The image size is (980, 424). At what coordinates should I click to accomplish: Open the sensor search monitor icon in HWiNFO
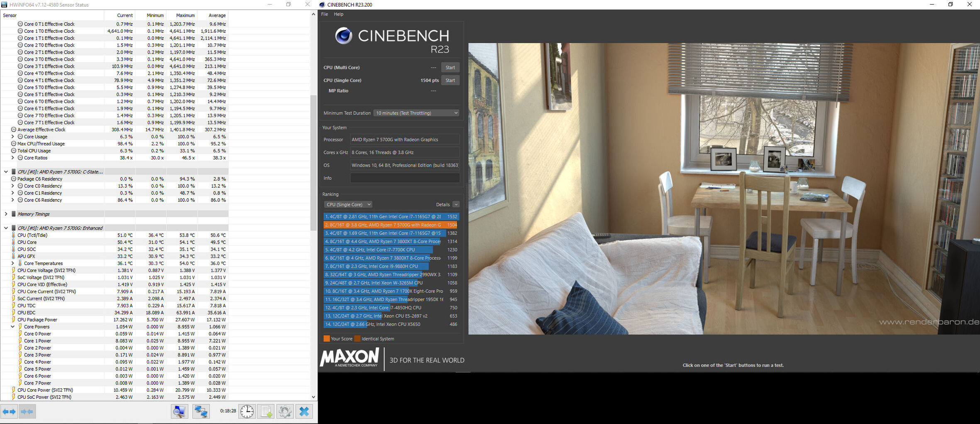tap(179, 412)
